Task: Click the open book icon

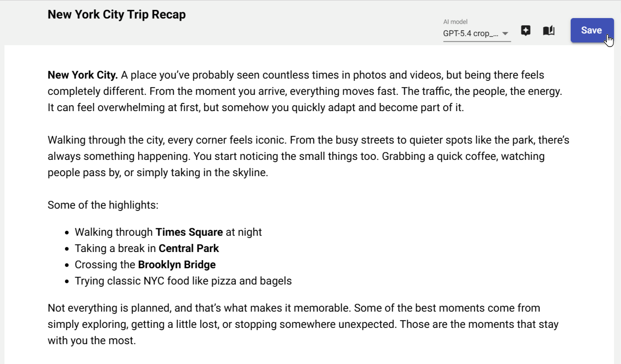Action: pos(548,30)
